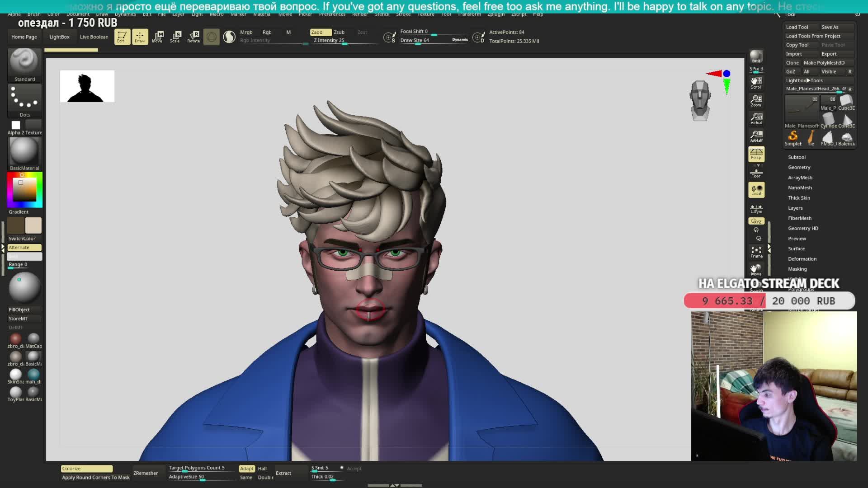Select the Rotate transform tool icon

click(193, 37)
